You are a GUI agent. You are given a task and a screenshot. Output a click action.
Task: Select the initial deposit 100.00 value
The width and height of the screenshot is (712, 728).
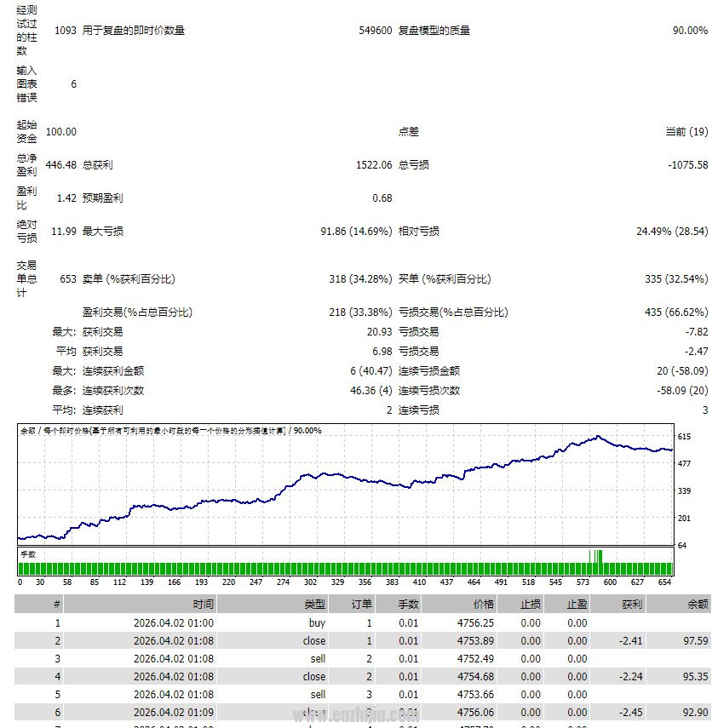[x=60, y=132]
